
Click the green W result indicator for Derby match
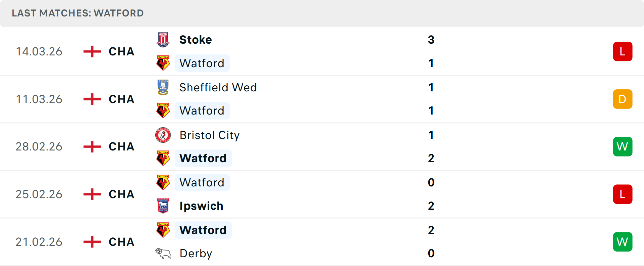tap(623, 241)
